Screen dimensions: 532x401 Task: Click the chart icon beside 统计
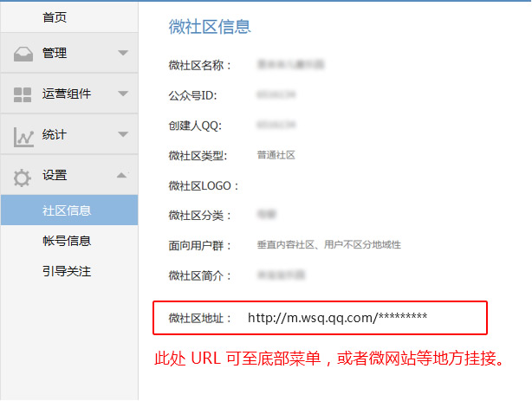tap(23, 135)
